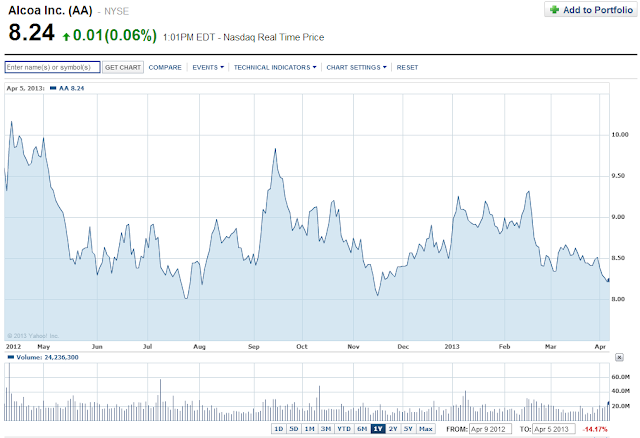Click the Nasdaq Real Time Price text
This screenshot has width=640, height=438.
[274, 37]
